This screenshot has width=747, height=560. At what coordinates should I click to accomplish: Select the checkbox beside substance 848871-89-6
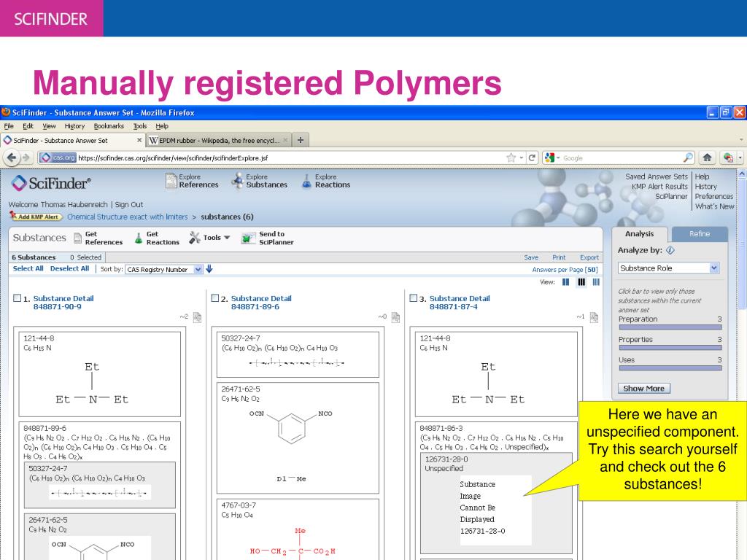pyautogui.click(x=213, y=298)
